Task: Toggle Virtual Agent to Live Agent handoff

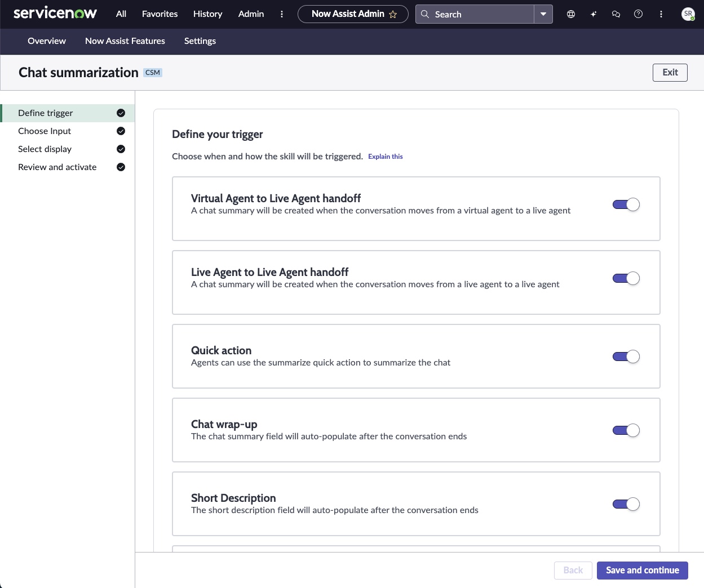Action: click(x=626, y=204)
